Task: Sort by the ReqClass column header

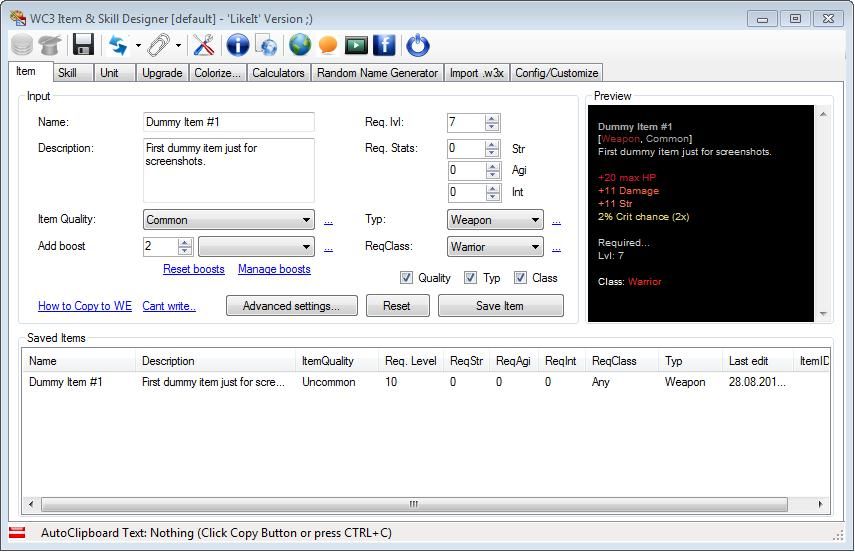Action: pos(623,361)
